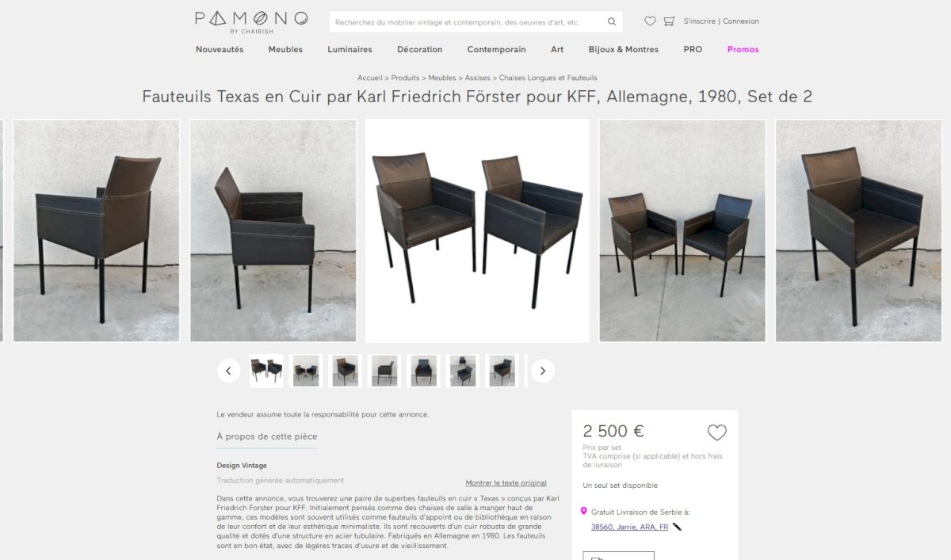Viewport: 951px width, 560px height.
Task: Show previous thumbnails with left arrow
Action: tap(228, 371)
